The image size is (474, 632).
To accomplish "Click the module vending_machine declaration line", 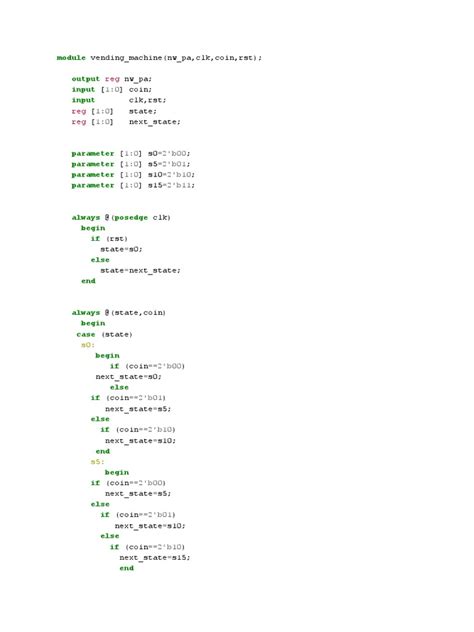I will point(159,58).
